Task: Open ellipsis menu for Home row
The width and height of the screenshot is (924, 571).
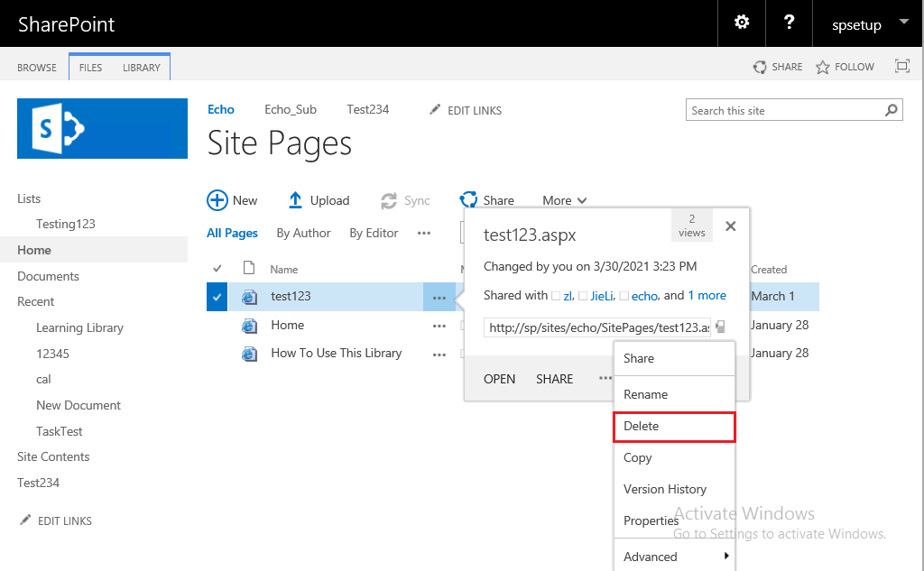Action: 439,326
